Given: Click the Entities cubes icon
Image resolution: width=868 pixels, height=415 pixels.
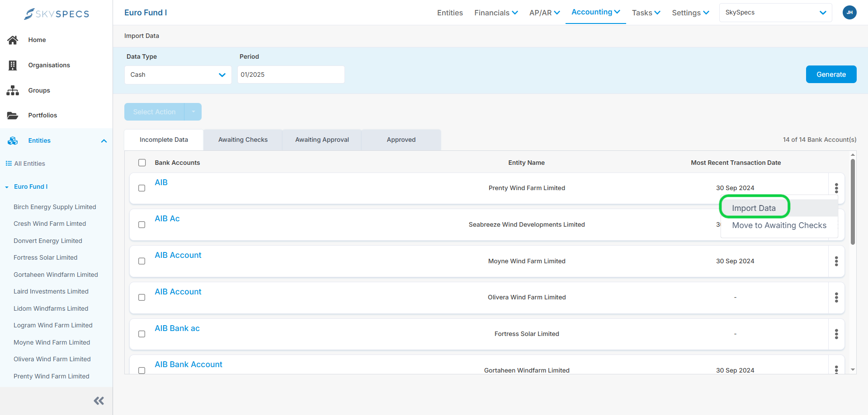Looking at the screenshot, I should (13, 140).
